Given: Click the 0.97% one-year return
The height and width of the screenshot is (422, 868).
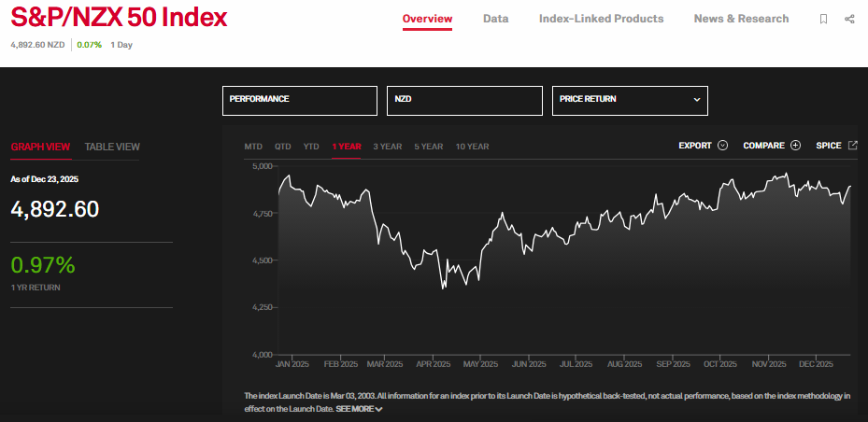Looking at the screenshot, I should pos(43,265).
